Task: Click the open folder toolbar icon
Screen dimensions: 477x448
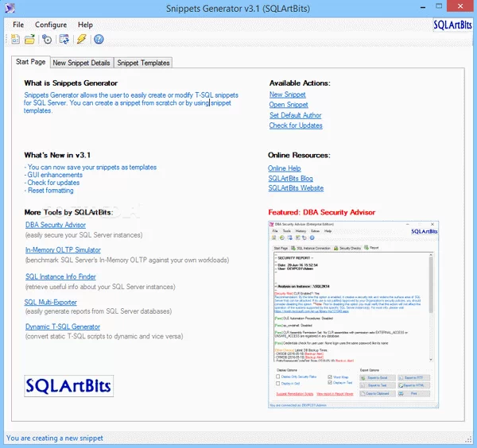Action: point(29,39)
